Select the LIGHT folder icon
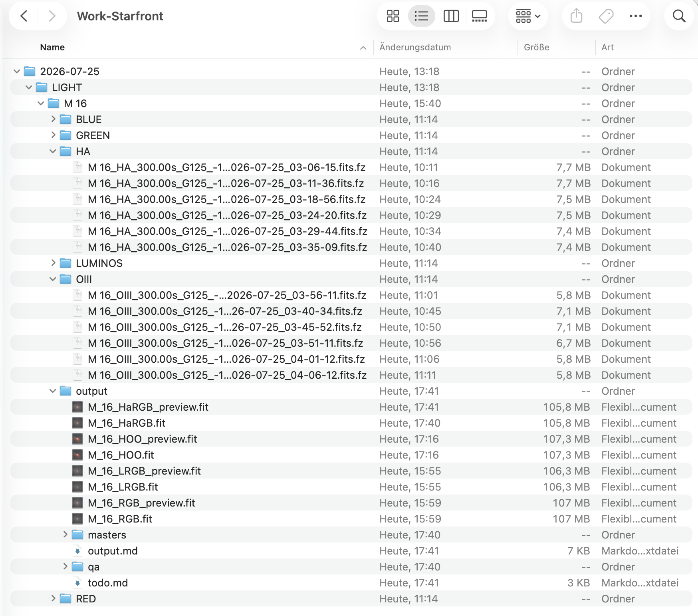The height and width of the screenshot is (616, 698). pyautogui.click(x=42, y=87)
